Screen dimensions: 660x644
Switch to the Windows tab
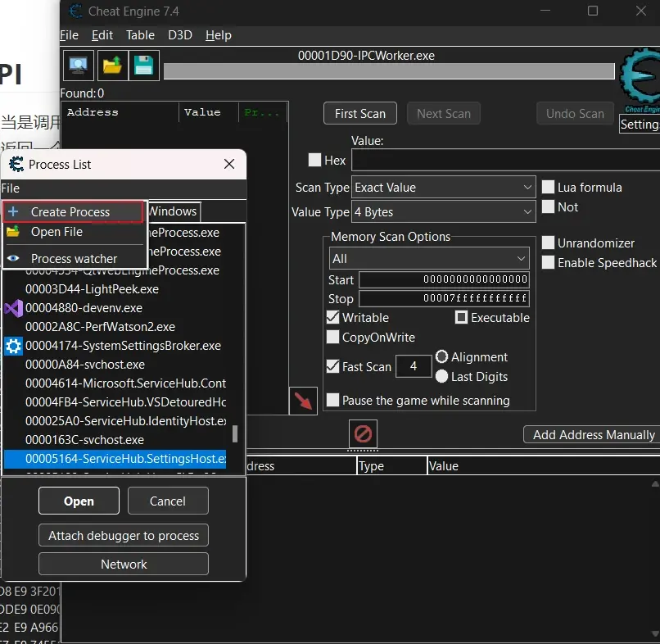[173, 211]
